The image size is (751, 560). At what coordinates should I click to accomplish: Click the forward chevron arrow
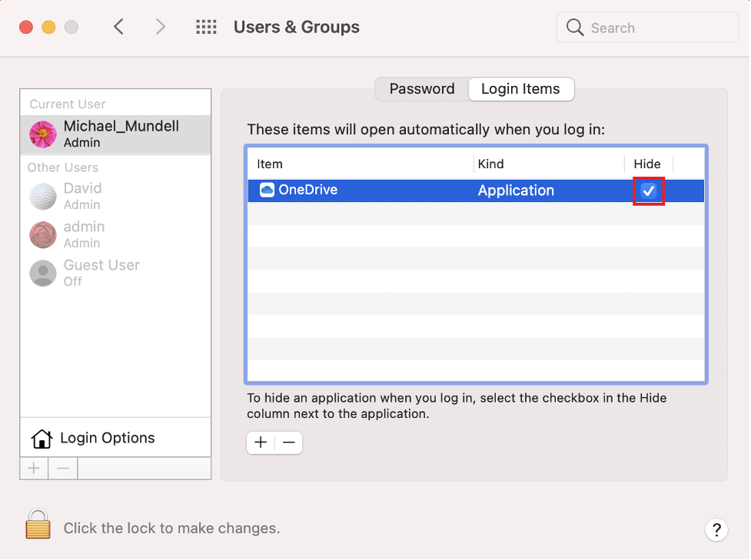pyautogui.click(x=160, y=28)
